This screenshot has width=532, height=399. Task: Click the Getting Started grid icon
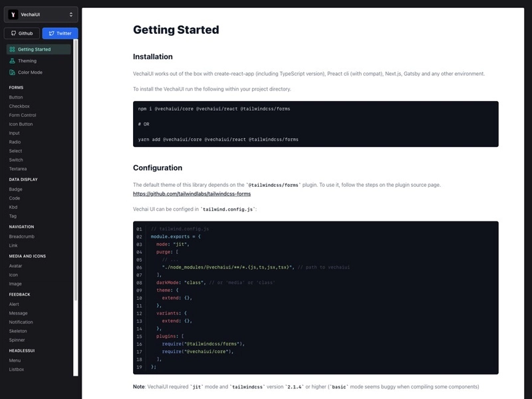coord(12,49)
